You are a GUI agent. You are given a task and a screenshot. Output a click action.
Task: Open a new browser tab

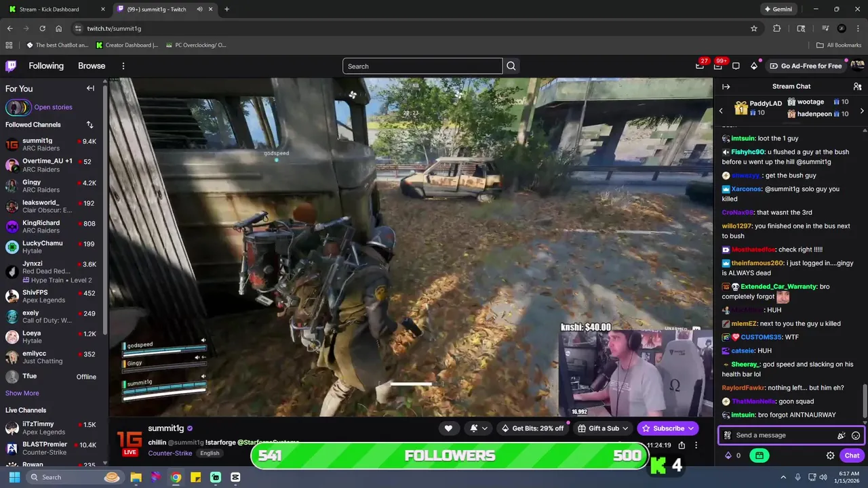(226, 9)
